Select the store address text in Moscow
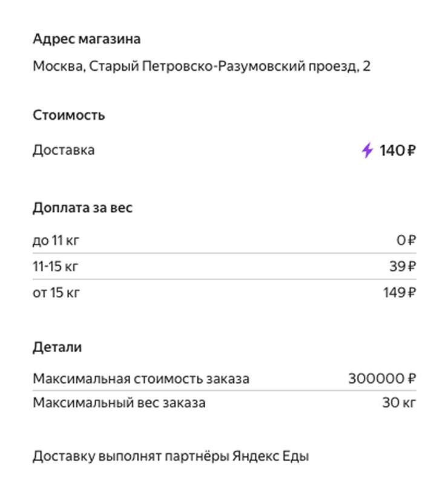The height and width of the screenshot is (501, 448). click(202, 67)
